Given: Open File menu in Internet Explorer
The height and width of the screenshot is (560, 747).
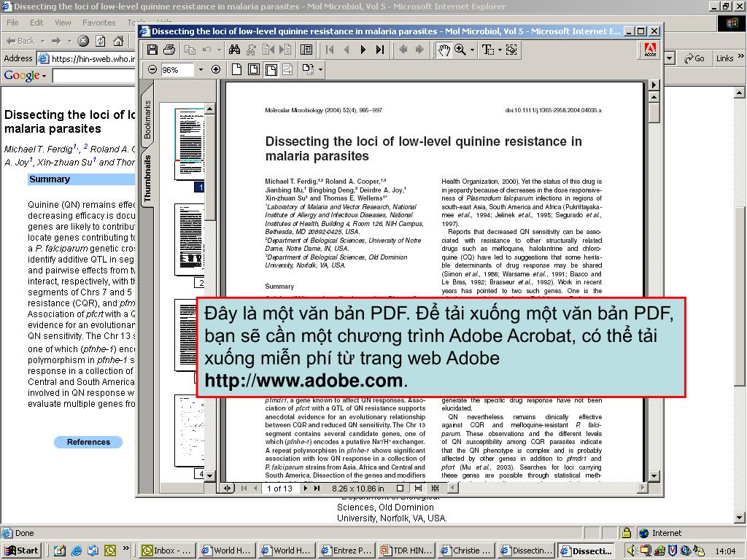Looking at the screenshot, I should (x=12, y=23).
